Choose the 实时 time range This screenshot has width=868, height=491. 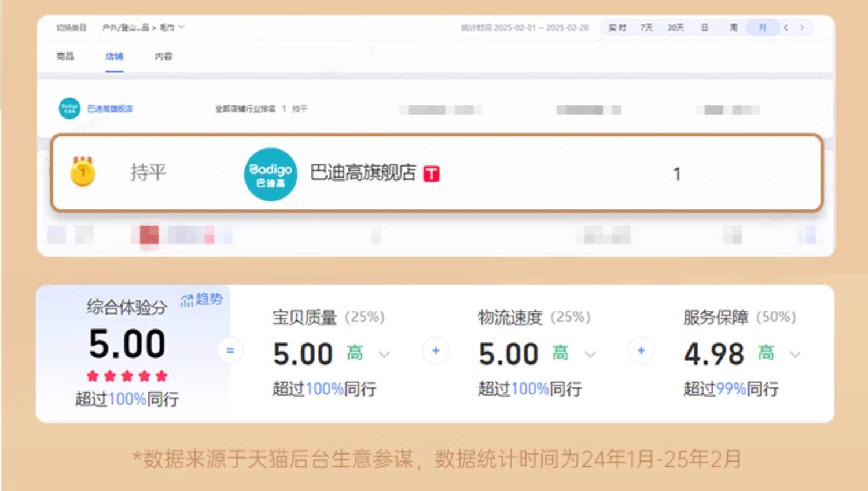pos(617,27)
